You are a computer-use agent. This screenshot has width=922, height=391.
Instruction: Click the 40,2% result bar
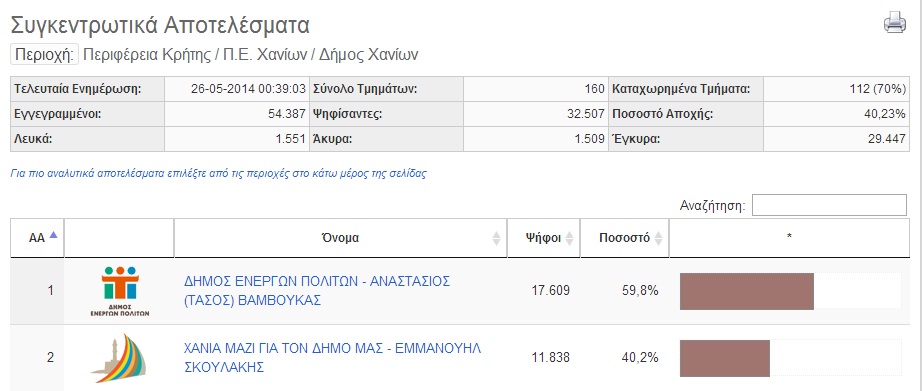point(724,358)
